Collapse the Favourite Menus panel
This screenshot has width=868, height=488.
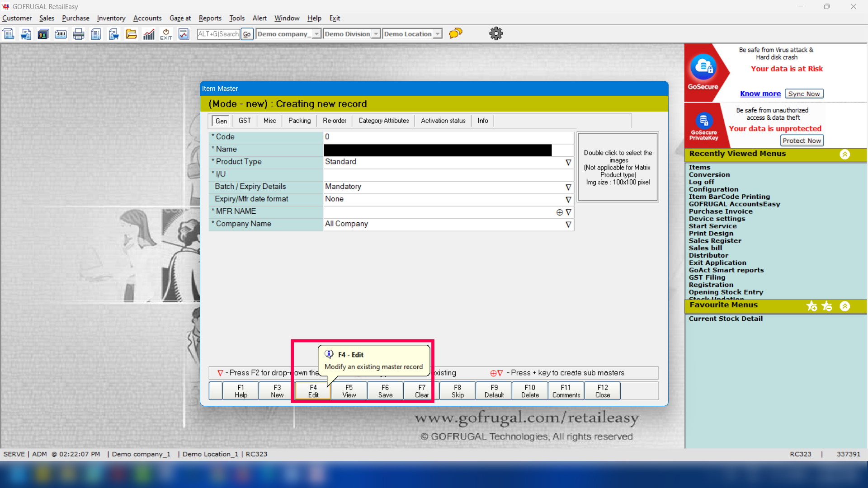844,306
